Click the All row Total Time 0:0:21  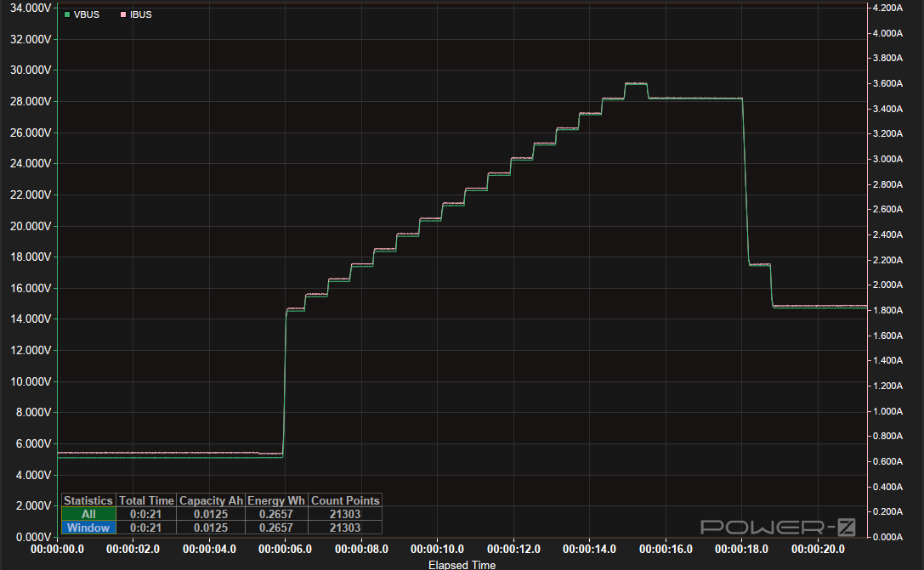tap(146, 514)
